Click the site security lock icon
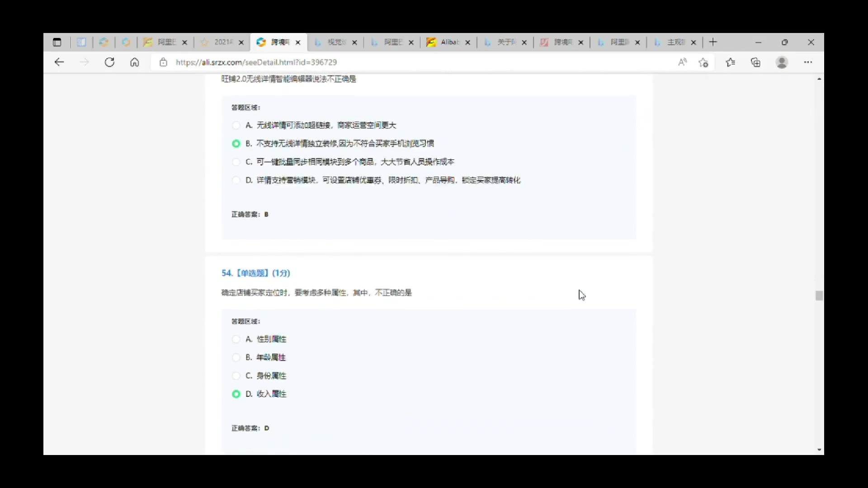Image resolution: width=868 pixels, height=488 pixels. click(x=163, y=62)
